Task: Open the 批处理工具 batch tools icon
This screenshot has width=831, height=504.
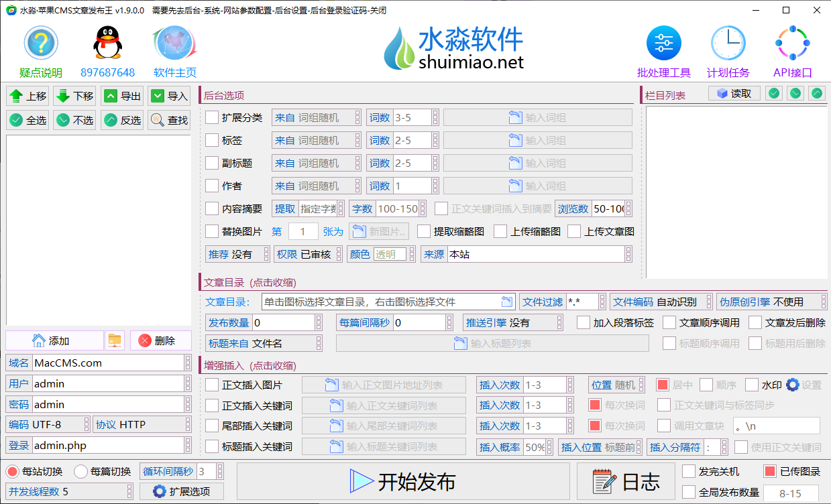Action: (663, 44)
